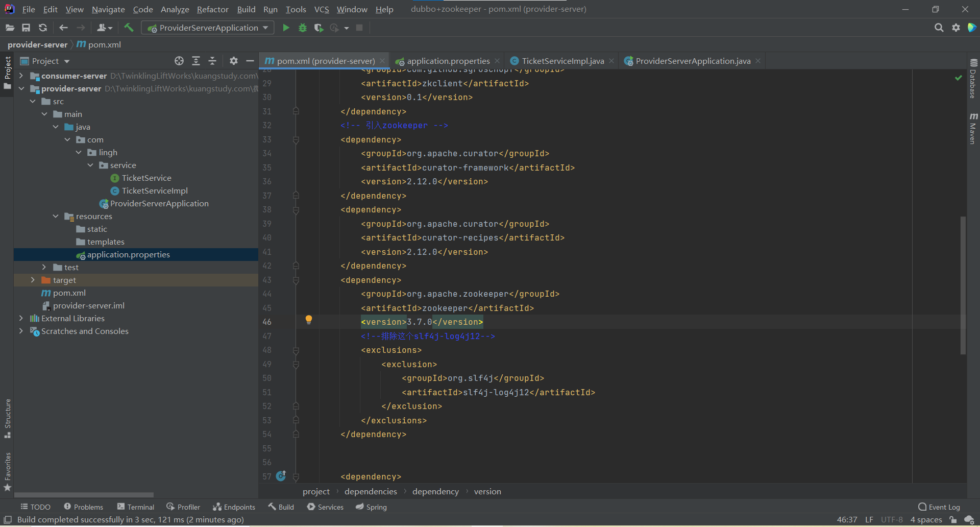This screenshot has height=527, width=980.
Task: Open Services tool window
Action: 325,507
